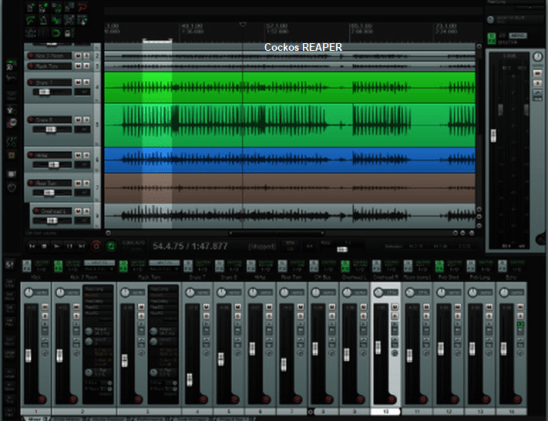The width and height of the screenshot is (548, 421).
Task: Mute the Floor Tom track in track panel
Action: tap(78, 183)
